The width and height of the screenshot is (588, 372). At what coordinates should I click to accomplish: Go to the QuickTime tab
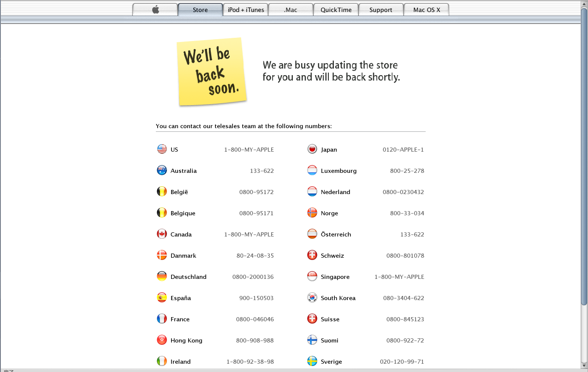click(336, 10)
